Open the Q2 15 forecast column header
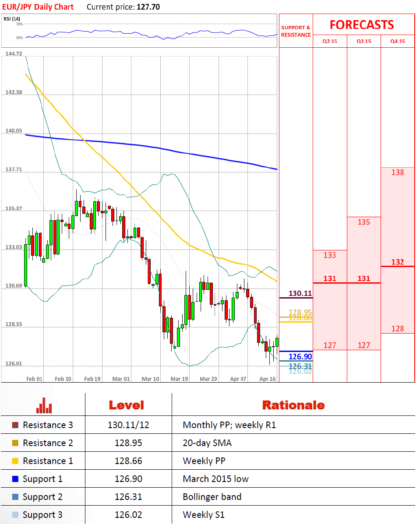Screen dimensions: 420x524 coord(330,41)
